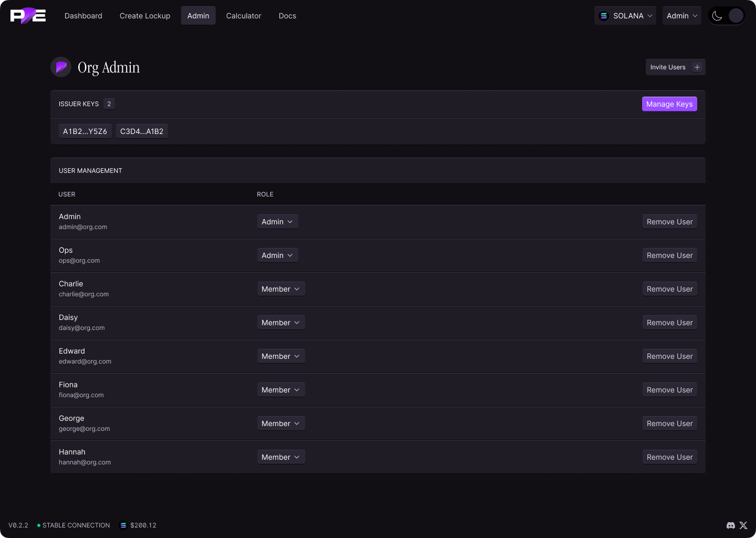Click the PE logo in top-left

click(x=28, y=16)
